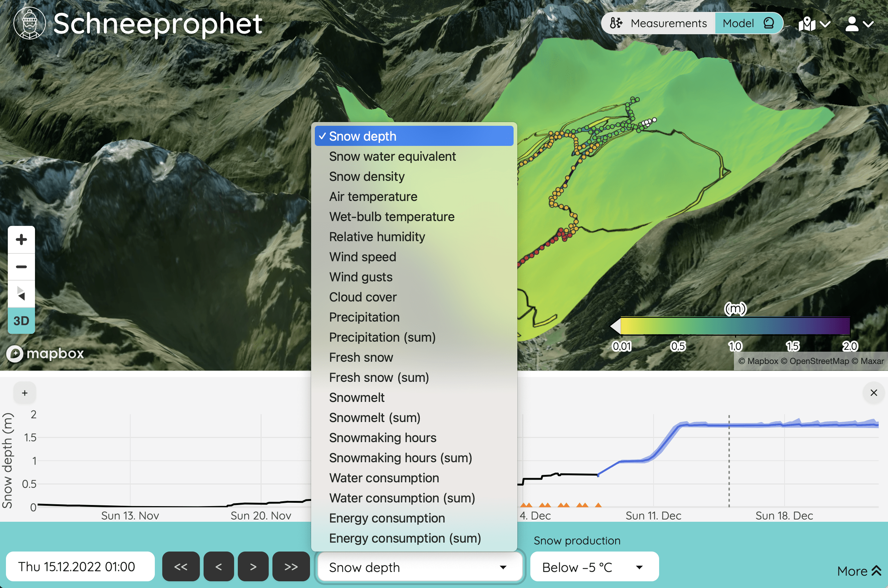Click the snow depth color scale bar
The image size is (888, 588).
click(735, 326)
